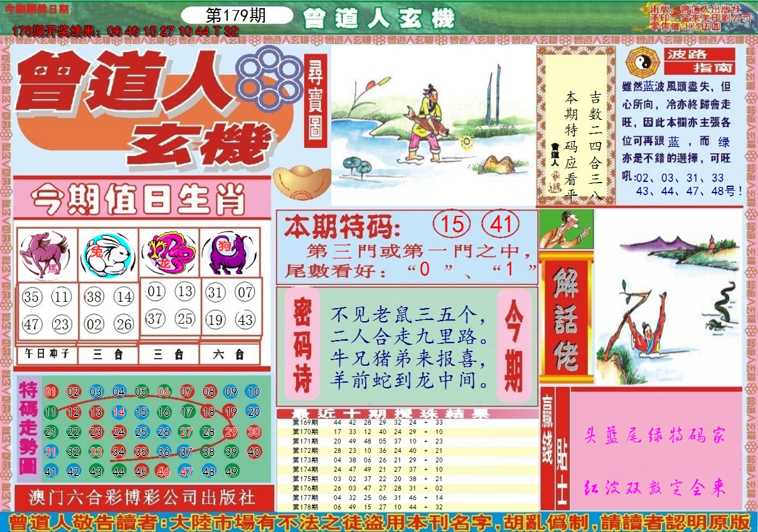Open the 尋寶圖 fisherman picture
The image size is (758, 532).
tap(433, 124)
